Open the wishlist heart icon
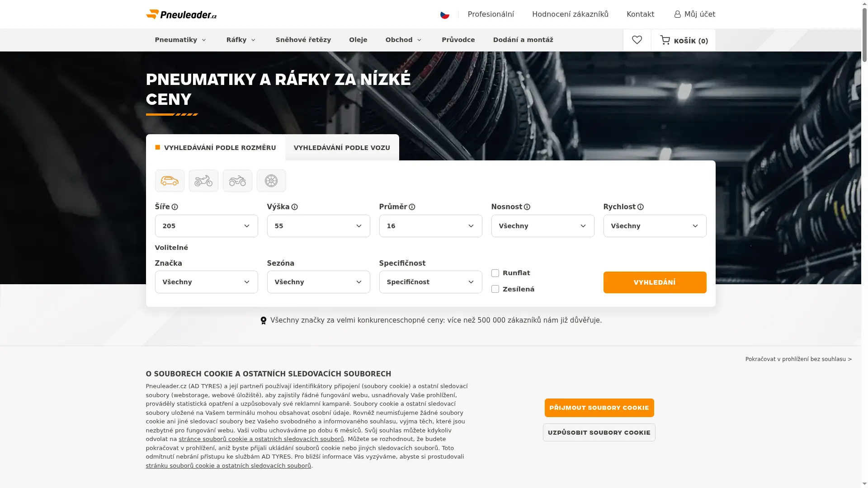 637,40
